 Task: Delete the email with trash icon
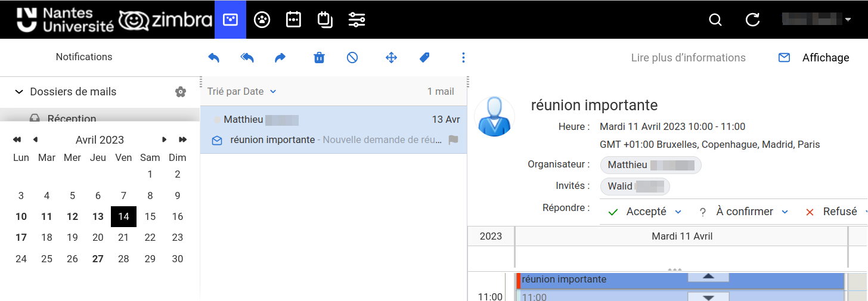coord(319,58)
